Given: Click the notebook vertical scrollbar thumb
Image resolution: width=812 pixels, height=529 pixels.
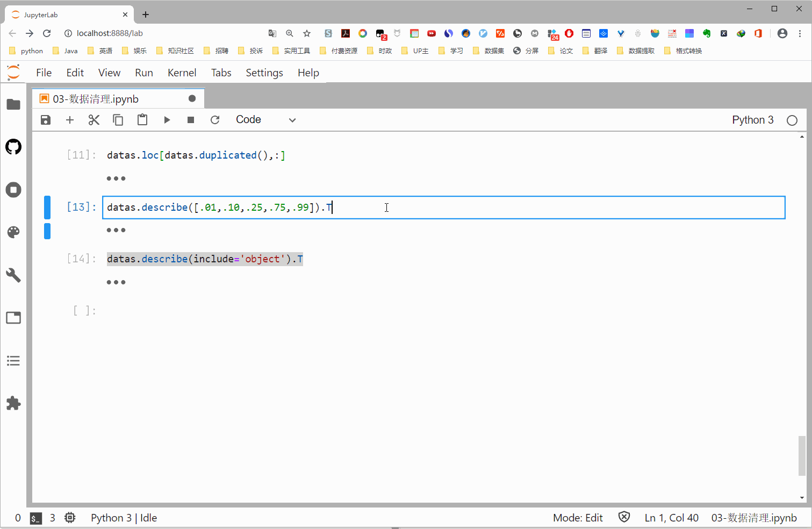Looking at the screenshot, I should tap(802, 455).
